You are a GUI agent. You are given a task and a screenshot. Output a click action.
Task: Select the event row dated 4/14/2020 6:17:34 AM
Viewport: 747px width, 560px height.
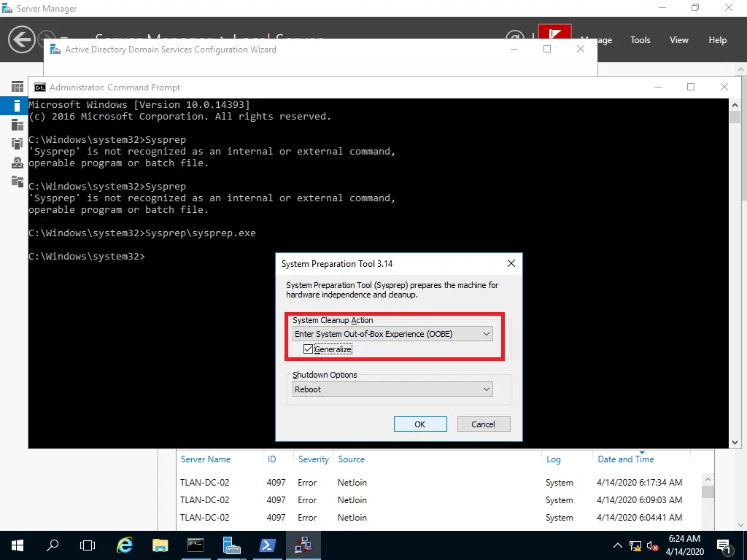point(440,483)
